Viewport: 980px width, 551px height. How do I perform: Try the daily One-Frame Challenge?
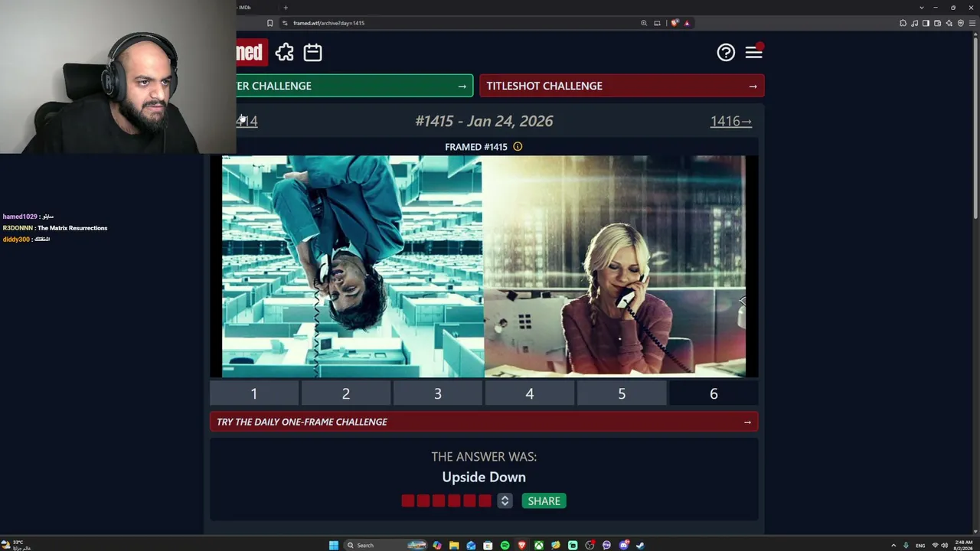coord(484,422)
